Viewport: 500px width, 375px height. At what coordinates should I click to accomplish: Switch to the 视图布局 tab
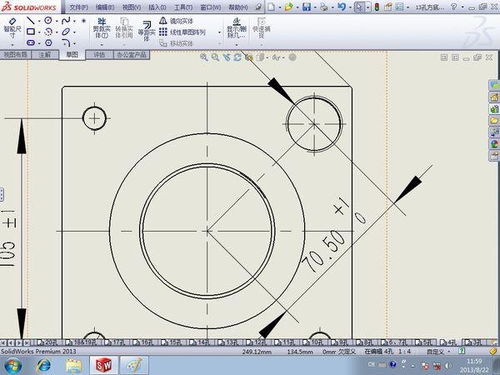(x=15, y=55)
